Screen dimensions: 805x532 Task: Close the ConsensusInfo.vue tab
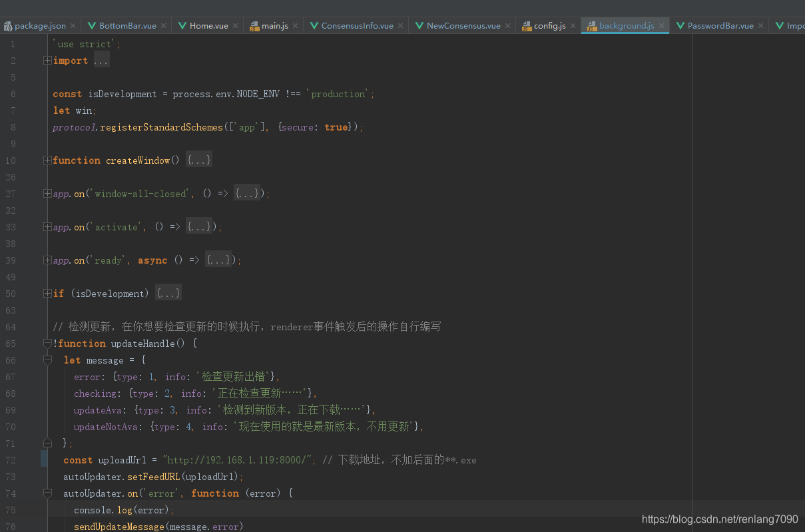coord(401,26)
